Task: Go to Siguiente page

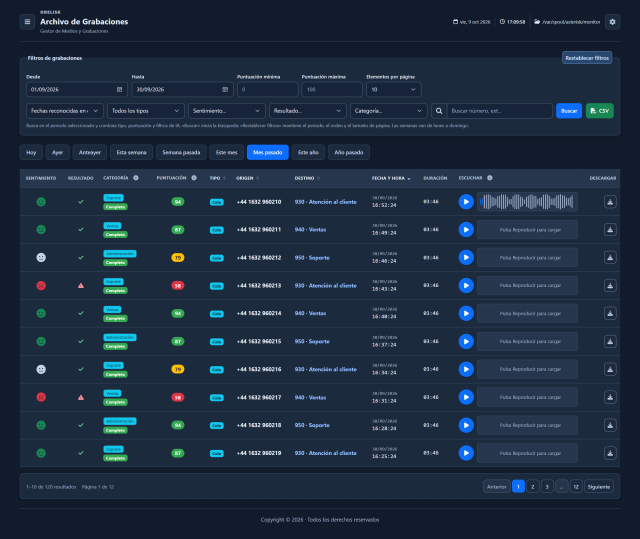Action: click(x=599, y=486)
